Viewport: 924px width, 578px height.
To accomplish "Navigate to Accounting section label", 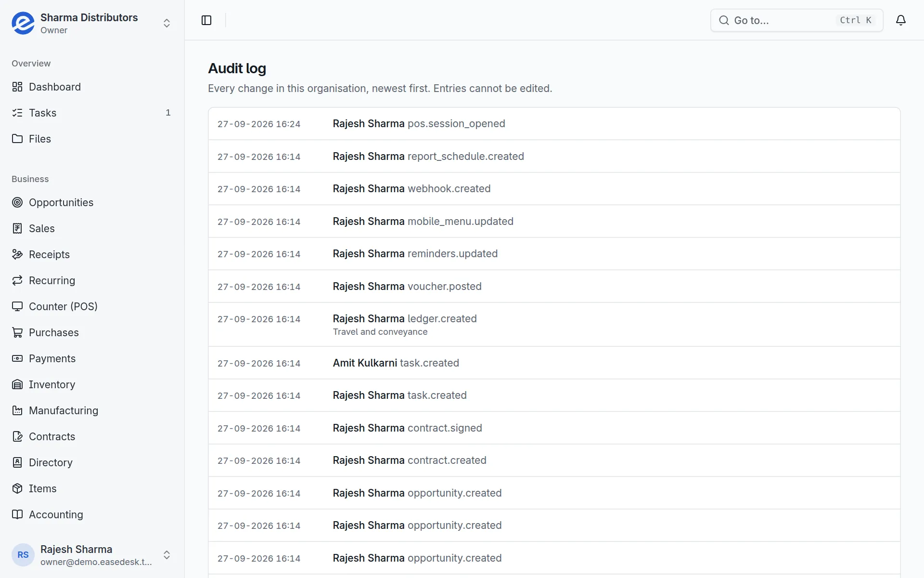I will tap(56, 514).
